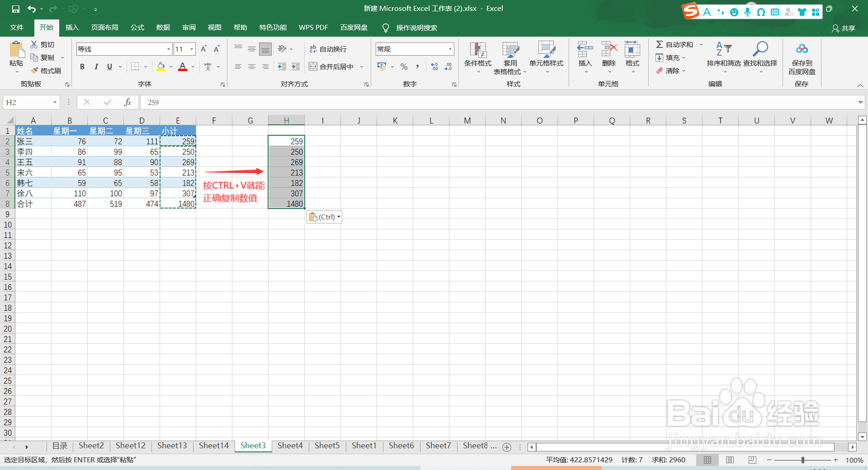Screen dimensions: 868x470
Task: Open the number format dropdown (常规)
Action: click(450, 49)
